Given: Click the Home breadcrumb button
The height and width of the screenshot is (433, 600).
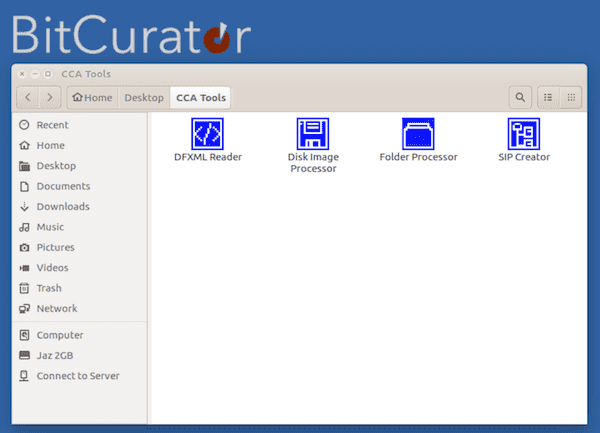Looking at the screenshot, I should click(93, 98).
